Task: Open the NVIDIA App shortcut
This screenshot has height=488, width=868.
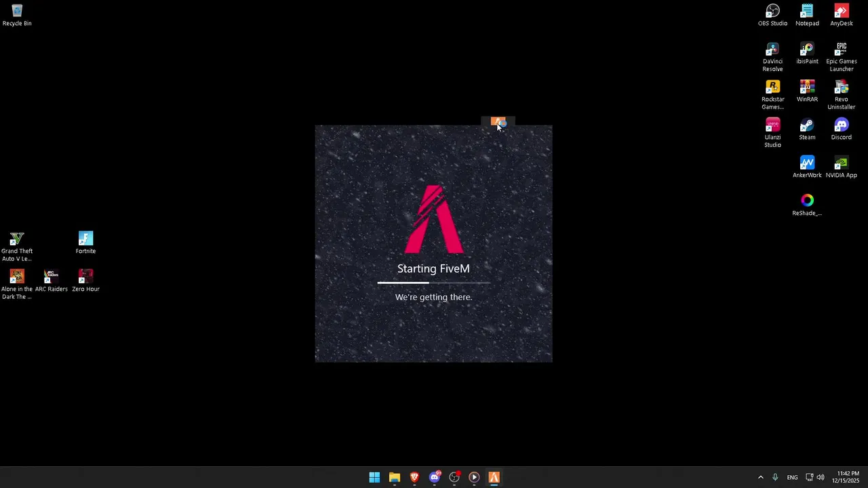Action: coord(841,167)
